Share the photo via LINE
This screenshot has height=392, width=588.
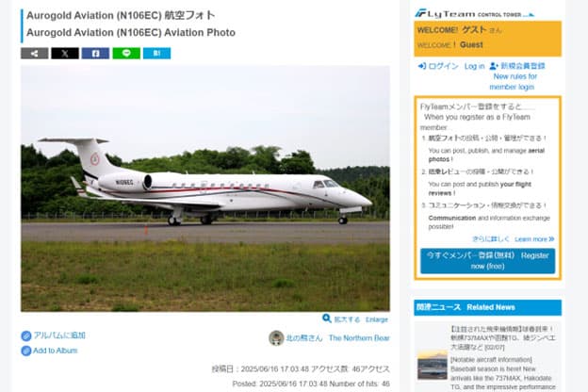tap(126, 54)
